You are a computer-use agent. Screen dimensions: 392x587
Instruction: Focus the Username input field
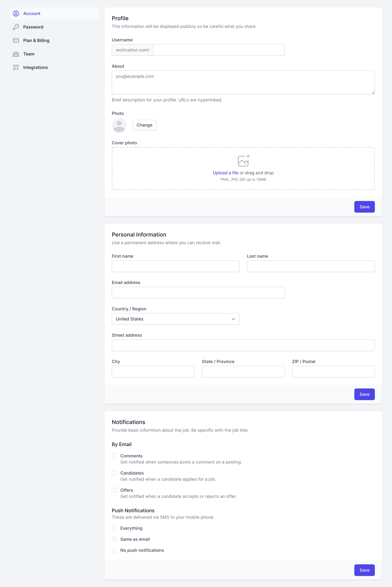219,50
